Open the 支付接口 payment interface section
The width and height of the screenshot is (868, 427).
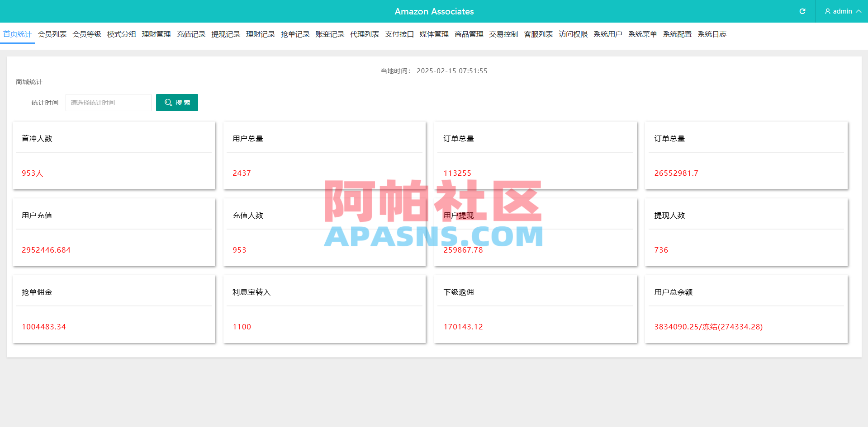tap(399, 34)
